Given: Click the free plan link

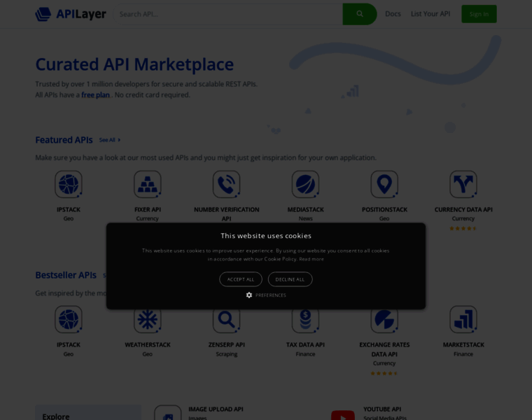Looking at the screenshot, I should tap(95, 94).
